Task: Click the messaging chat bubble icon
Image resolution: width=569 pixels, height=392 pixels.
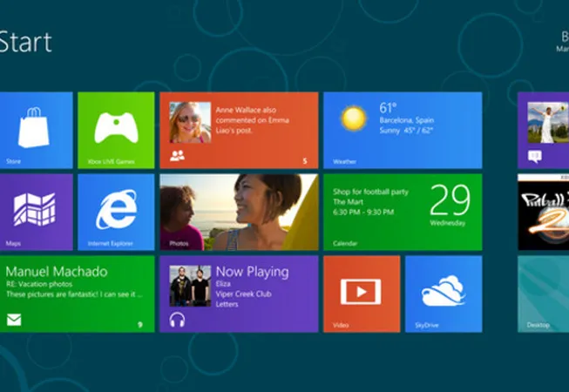Action: coord(535,157)
